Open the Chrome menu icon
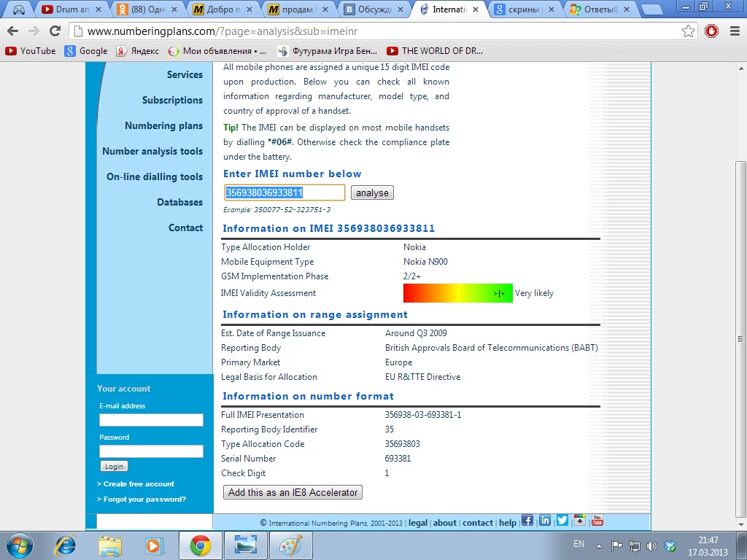The image size is (747, 560). 735,31
